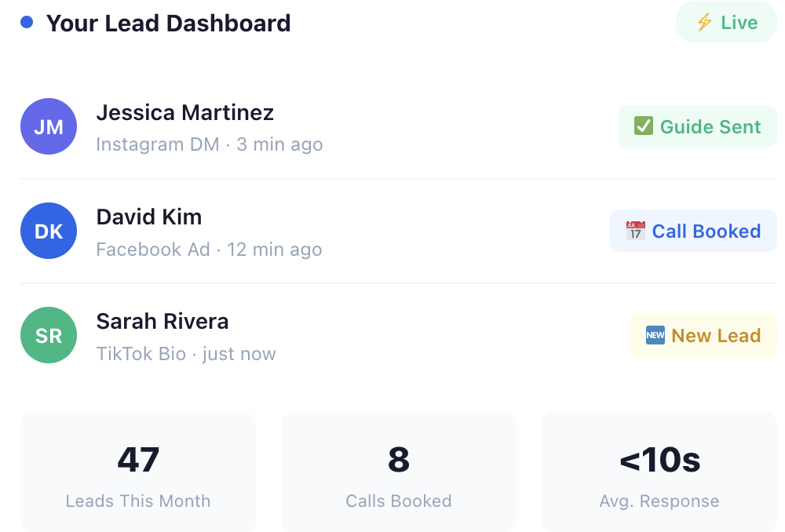Screen dimensions: 785x532
Task: Select the Instagram DM source label
Action: (x=157, y=144)
